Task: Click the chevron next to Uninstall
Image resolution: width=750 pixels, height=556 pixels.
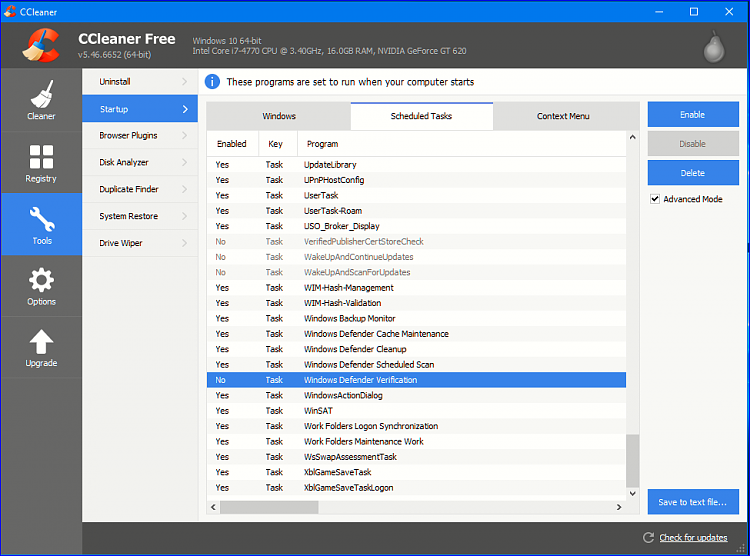Action: [185, 82]
